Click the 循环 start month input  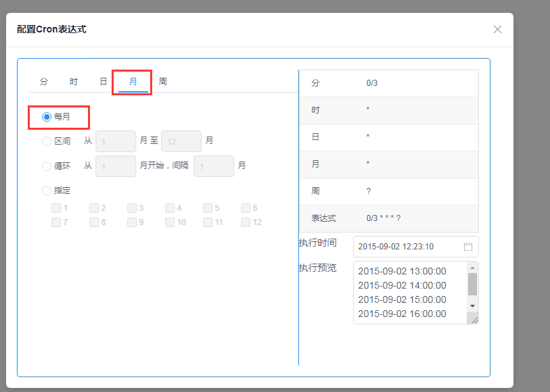(116, 166)
